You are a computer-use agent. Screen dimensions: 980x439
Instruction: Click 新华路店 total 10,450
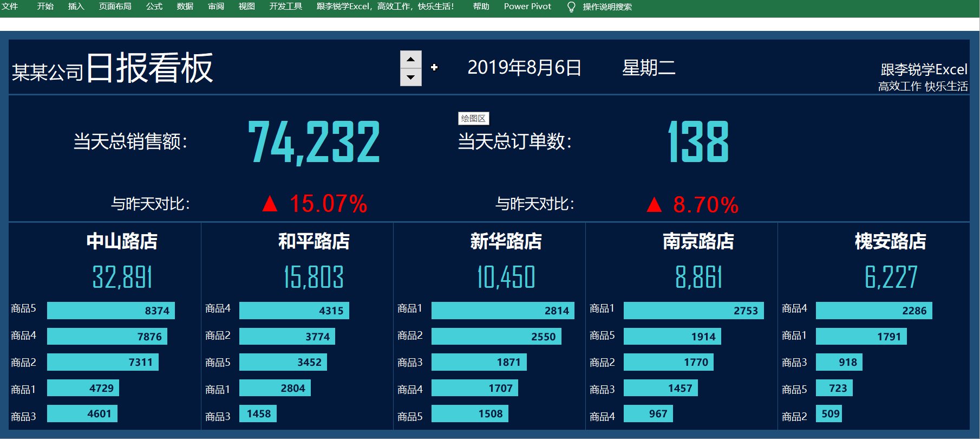[x=506, y=277]
